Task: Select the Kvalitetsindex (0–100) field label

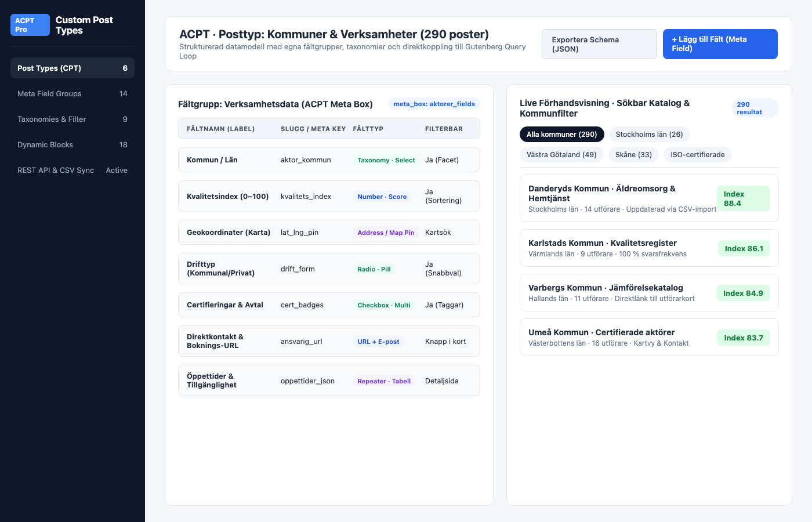Action: (228, 197)
